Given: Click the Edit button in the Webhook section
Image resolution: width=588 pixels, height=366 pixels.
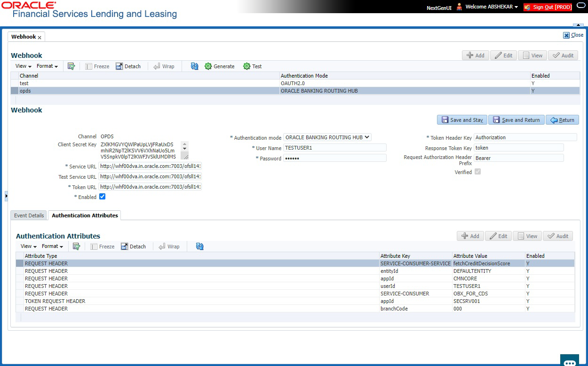Looking at the screenshot, I should click(x=503, y=56).
